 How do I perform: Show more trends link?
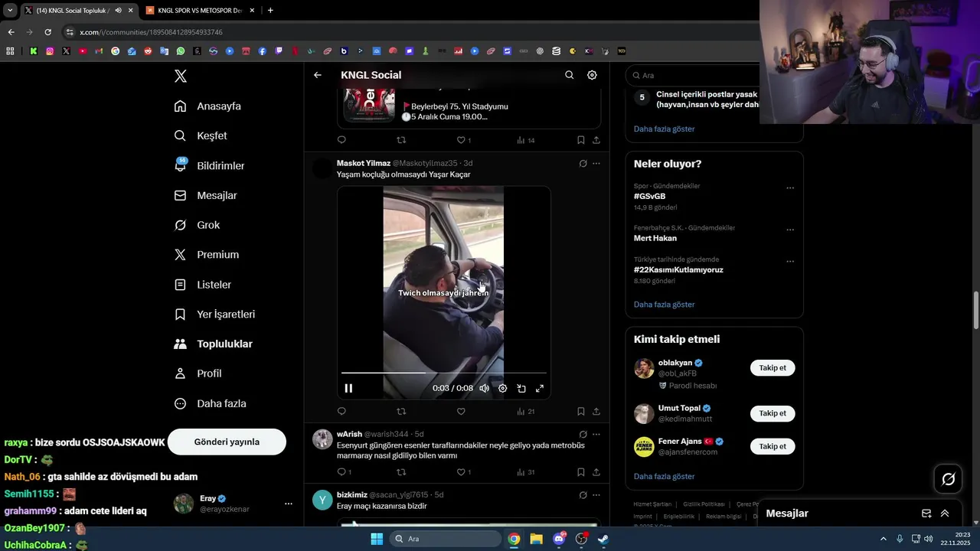[x=664, y=305]
